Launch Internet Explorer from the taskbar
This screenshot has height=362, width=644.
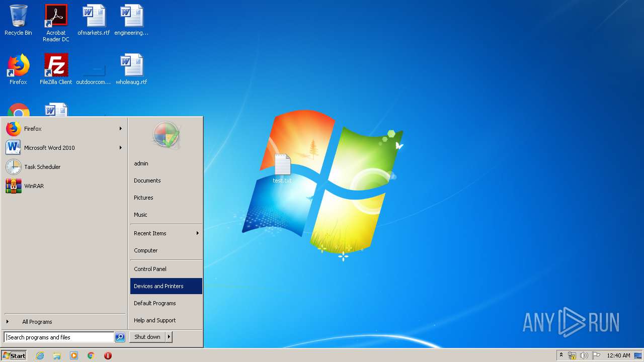point(40,355)
